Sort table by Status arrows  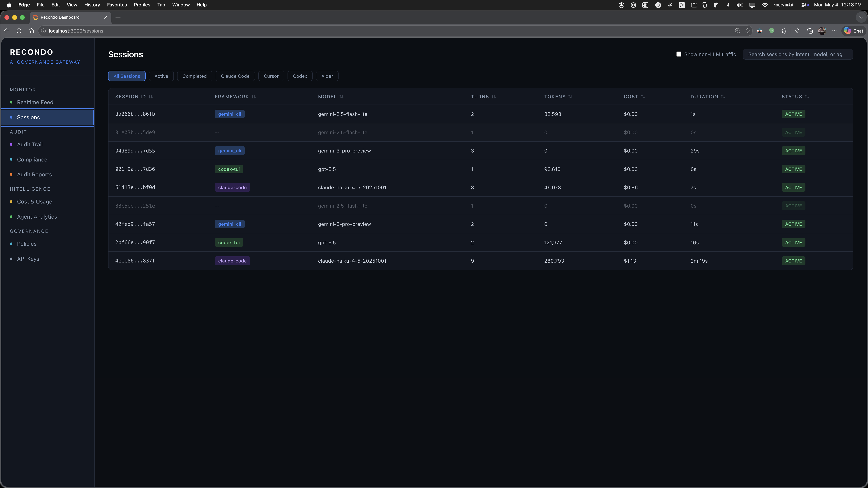point(807,97)
